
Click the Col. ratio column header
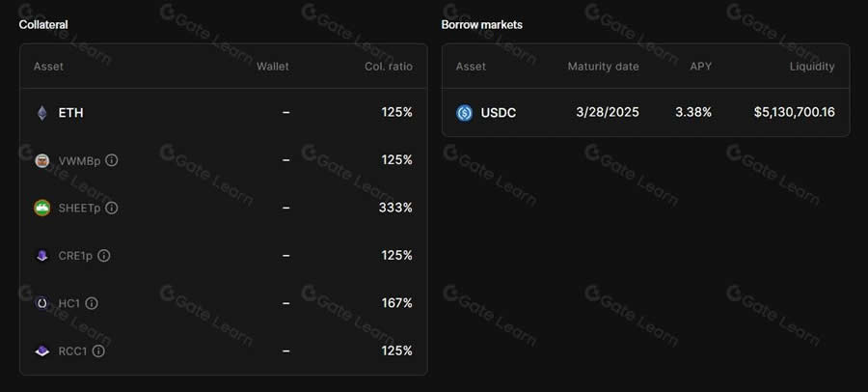[389, 67]
